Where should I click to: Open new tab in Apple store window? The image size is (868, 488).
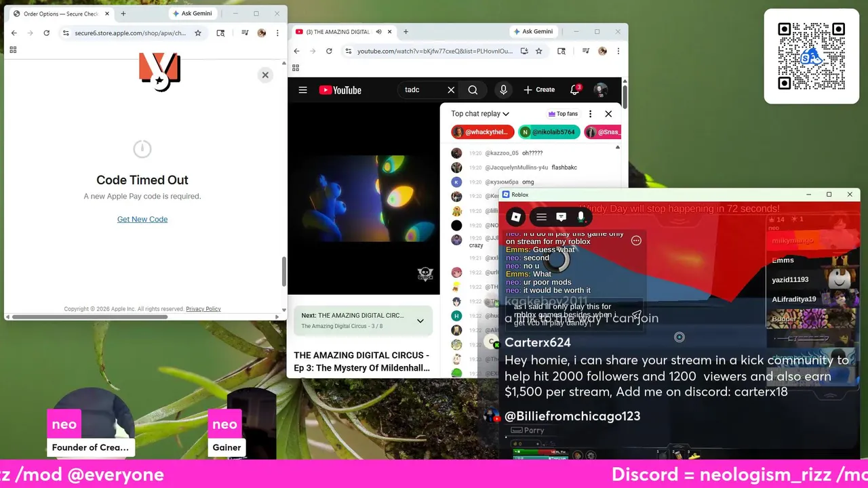coord(123,14)
